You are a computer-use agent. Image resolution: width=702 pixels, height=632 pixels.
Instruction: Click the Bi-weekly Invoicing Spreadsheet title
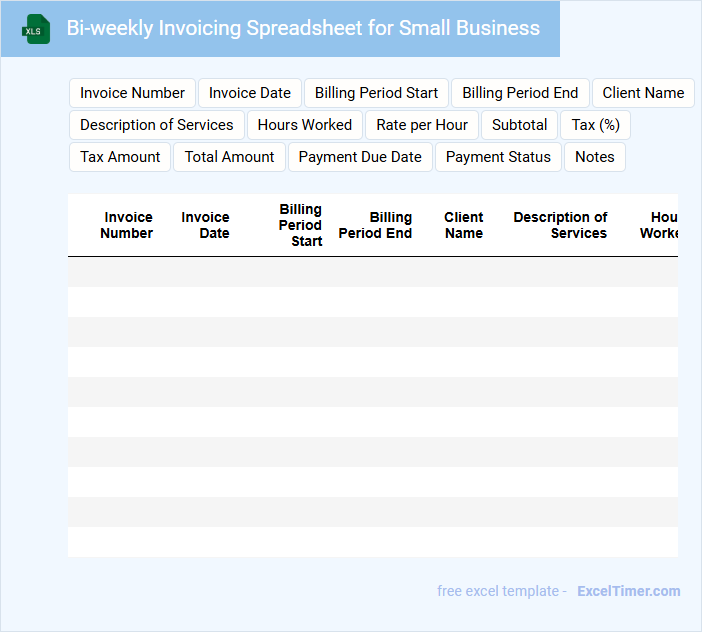[x=303, y=28]
